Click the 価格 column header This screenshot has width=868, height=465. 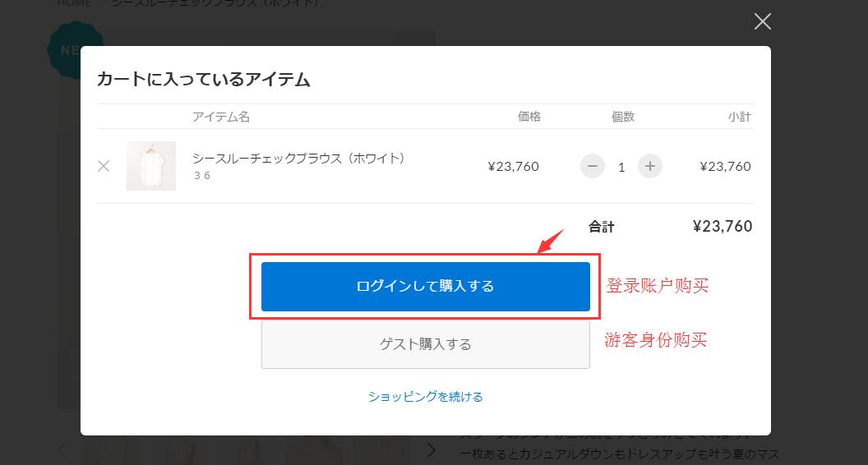pyautogui.click(x=529, y=117)
